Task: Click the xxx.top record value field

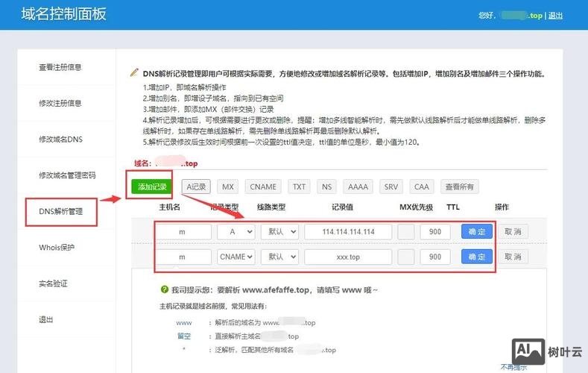Action: click(x=348, y=257)
